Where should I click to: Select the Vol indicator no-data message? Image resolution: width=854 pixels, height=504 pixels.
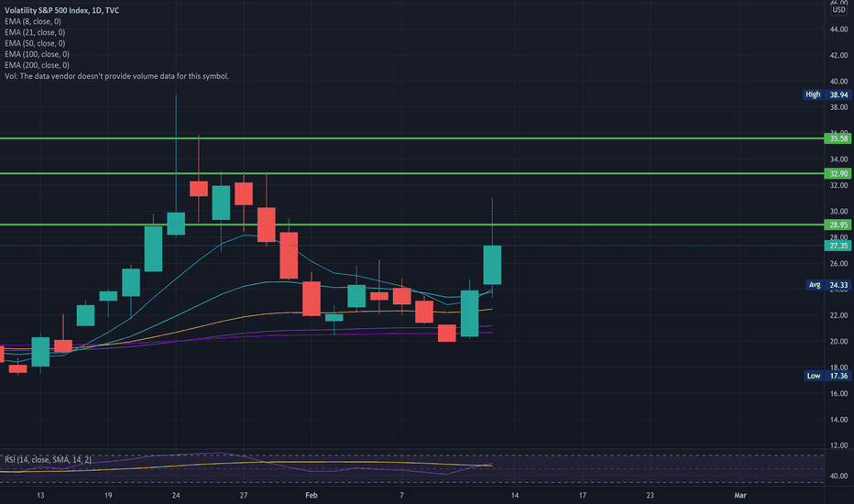point(116,76)
